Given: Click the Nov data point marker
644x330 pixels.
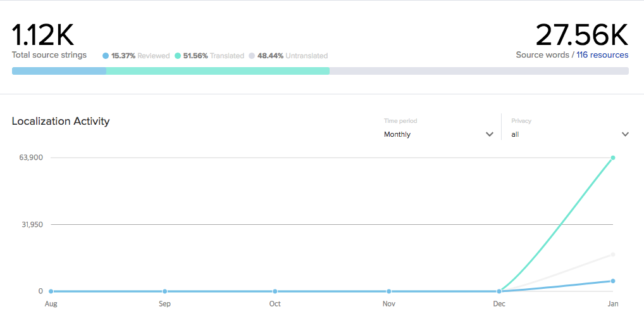Looking at the screenshot, I should (389, 291).
